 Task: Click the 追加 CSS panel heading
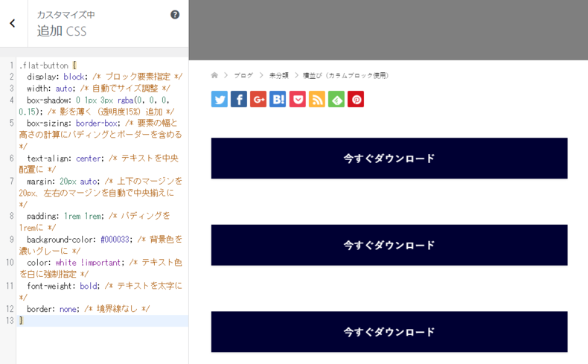pos(62,31)
